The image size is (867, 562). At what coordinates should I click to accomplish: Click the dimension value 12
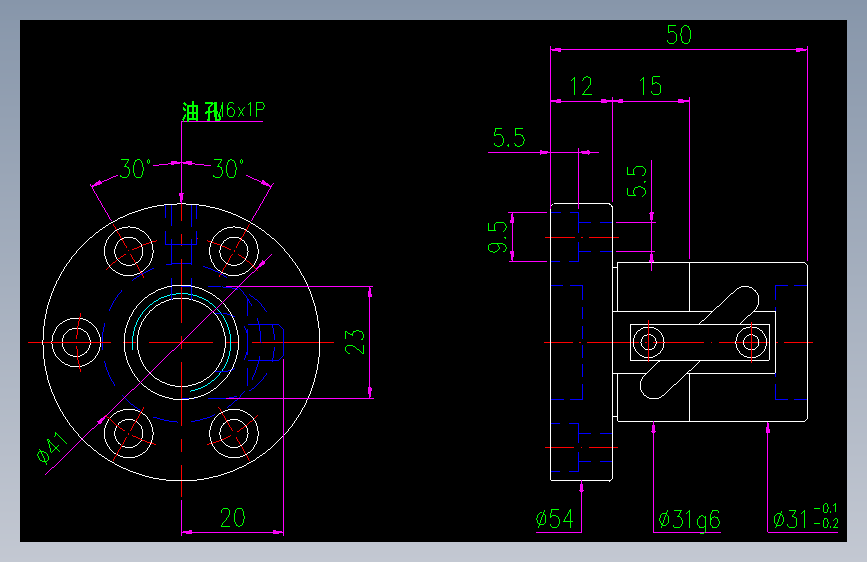[x=581, y=86]
